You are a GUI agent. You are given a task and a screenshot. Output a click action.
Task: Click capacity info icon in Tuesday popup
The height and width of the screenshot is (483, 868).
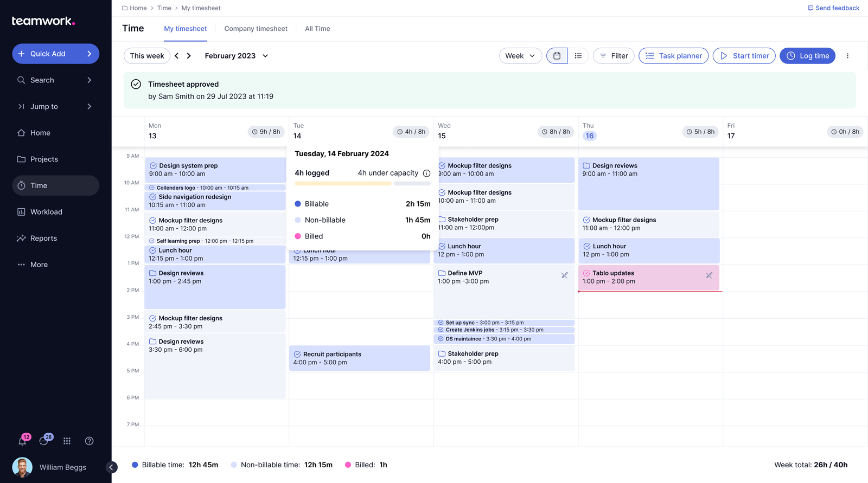point(426,173)
